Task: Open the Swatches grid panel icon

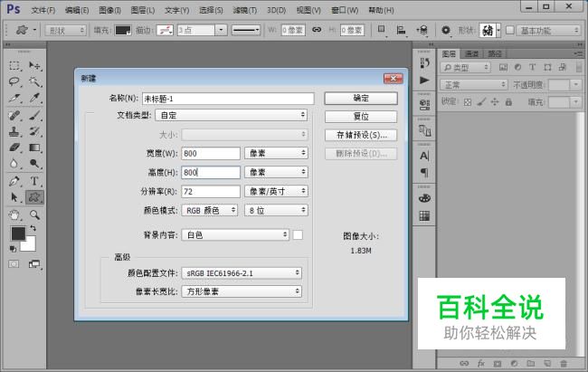Action: 424,215
